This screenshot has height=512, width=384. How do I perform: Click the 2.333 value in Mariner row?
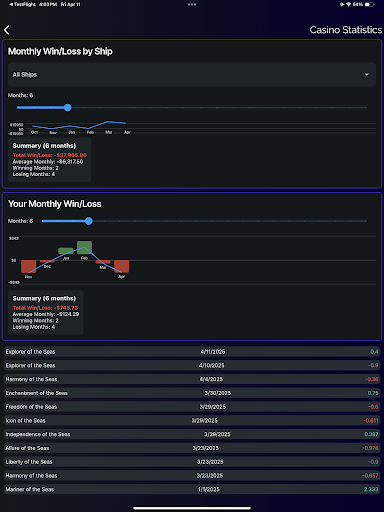pyautogui.click(x=371, y=489)
